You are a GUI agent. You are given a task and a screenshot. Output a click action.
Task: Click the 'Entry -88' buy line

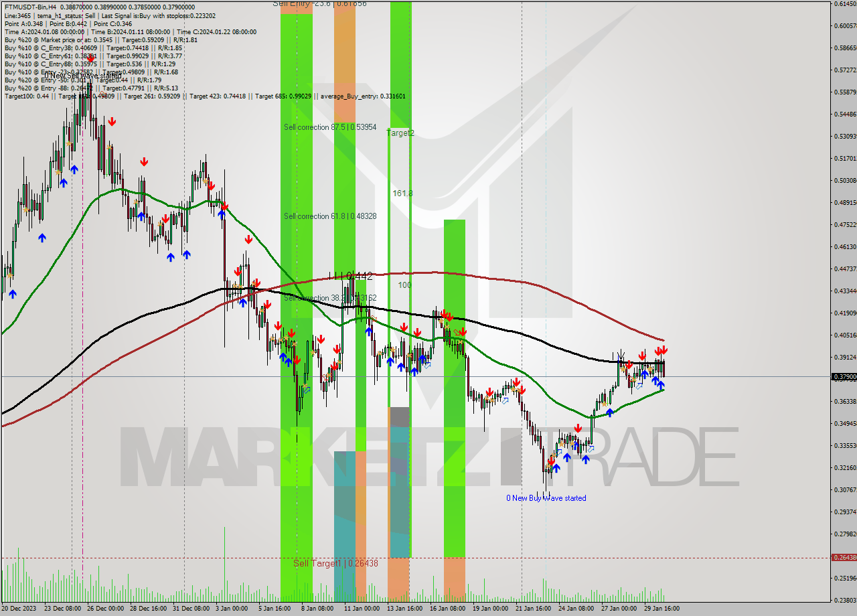pyautogui.click(x=91, y=88)
